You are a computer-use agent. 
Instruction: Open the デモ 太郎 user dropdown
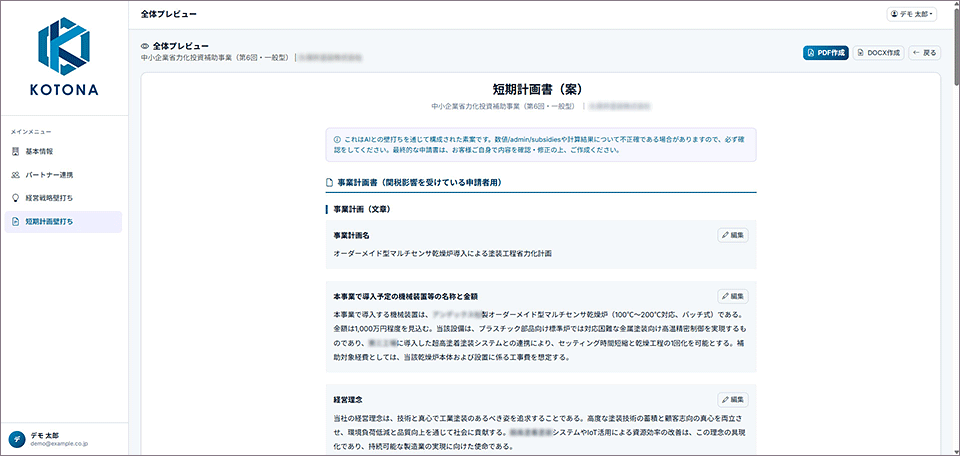912,14
